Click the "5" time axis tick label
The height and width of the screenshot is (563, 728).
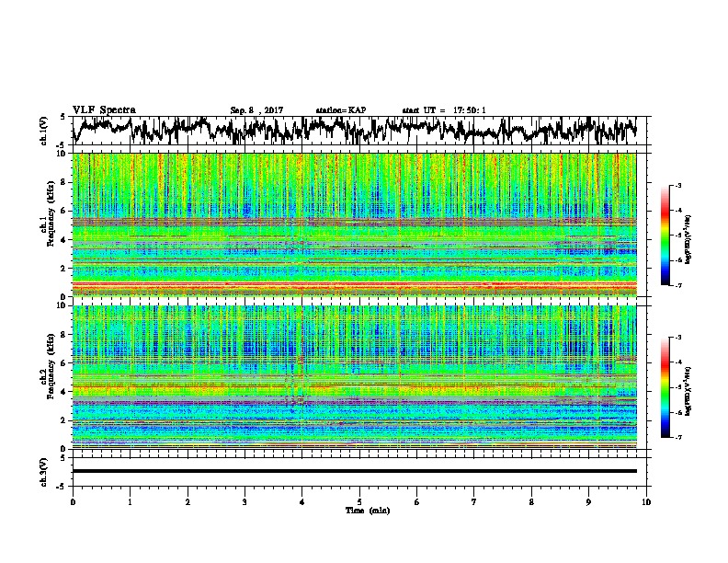pyautogui.click(x=359, y=502)
